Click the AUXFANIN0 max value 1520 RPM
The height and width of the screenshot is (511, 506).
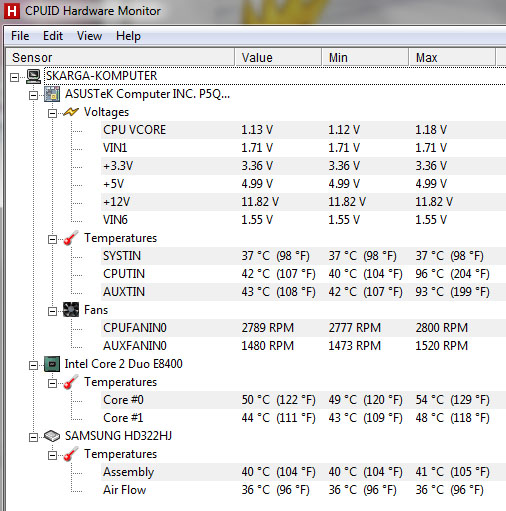point(441,346)
